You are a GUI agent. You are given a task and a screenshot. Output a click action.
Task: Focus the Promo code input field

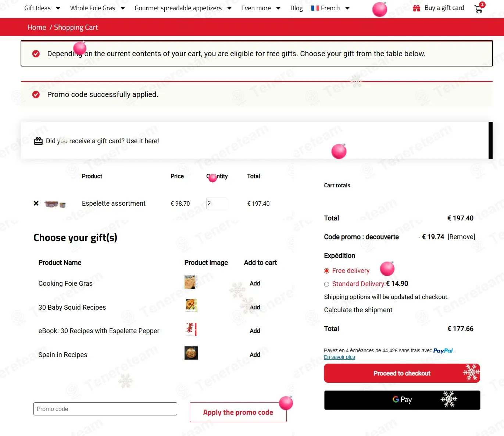click(x=105, y=409)
